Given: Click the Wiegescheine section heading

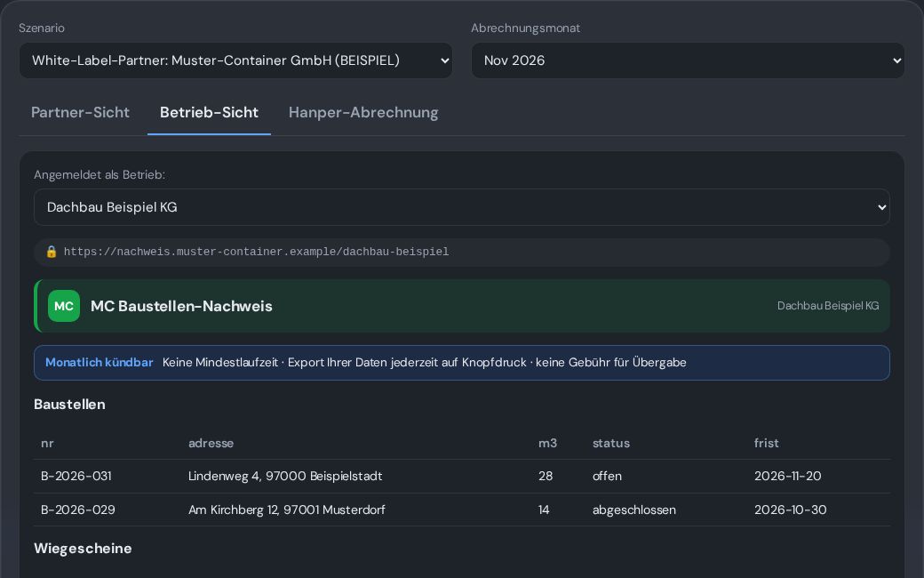Looking at the screenshot, I should click(83, 548).
